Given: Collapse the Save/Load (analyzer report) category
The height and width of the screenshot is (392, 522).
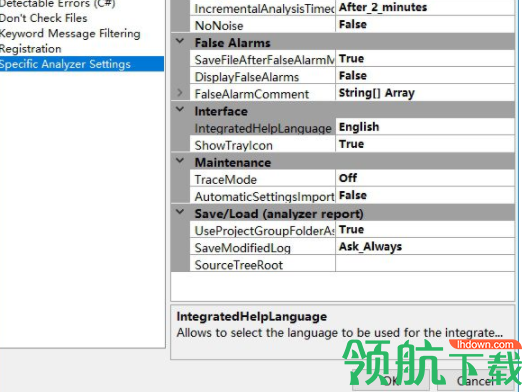Looking at the screenshot, I should 180,212.
